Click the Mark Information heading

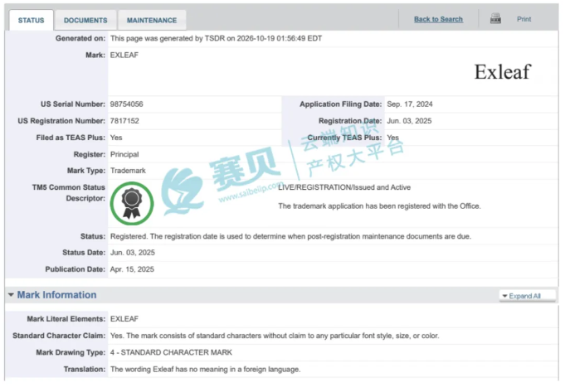pyautogui.click(x=57, y=295)
